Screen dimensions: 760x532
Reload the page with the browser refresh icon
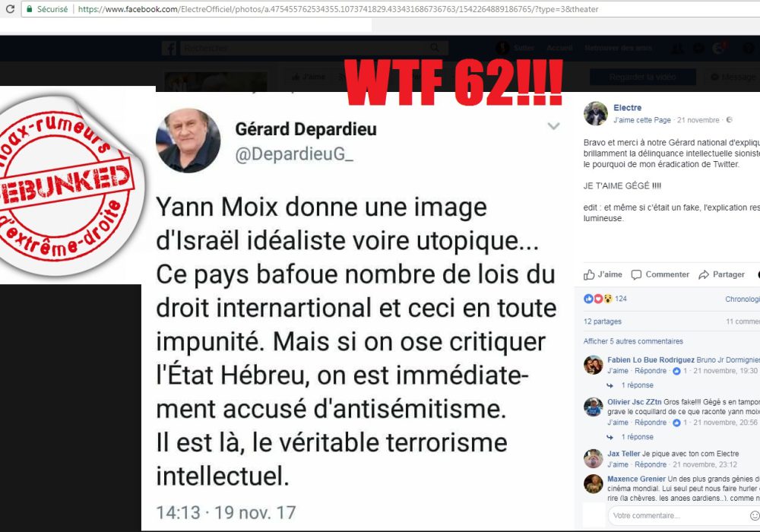pyautogui.click(x=10, y=8)
